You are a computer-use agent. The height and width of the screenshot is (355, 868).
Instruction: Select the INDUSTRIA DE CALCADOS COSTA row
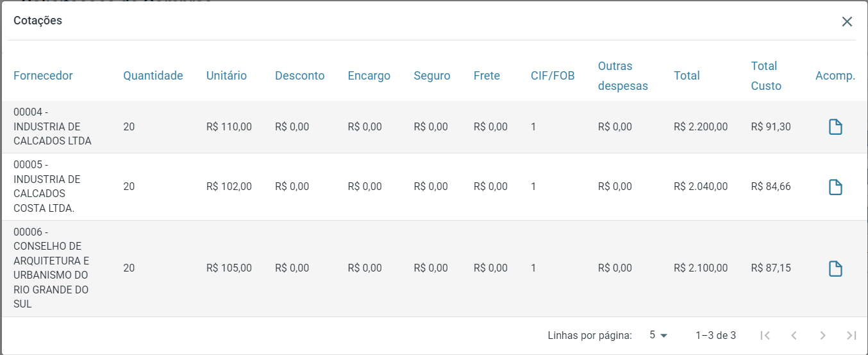click(47, 186)
